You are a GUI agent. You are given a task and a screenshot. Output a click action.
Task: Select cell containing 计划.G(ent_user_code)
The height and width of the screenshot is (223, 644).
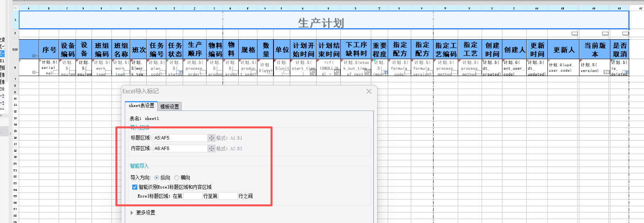514,67
